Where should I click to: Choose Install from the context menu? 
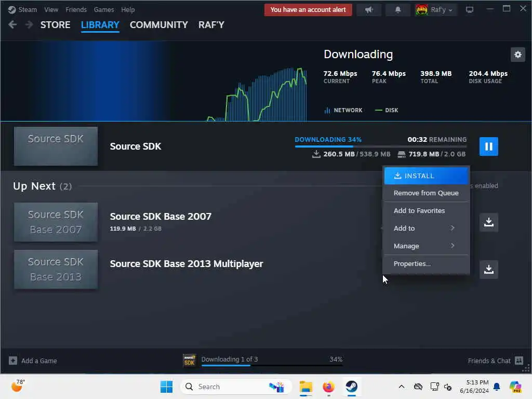(x=426, y=176)
